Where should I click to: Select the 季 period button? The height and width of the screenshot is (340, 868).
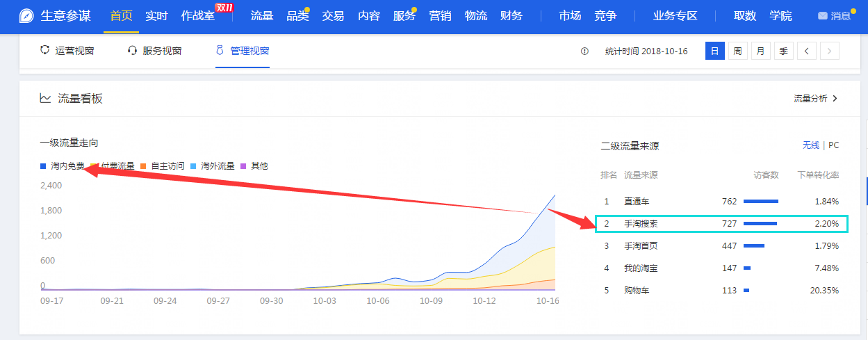(x=783, y=51)
